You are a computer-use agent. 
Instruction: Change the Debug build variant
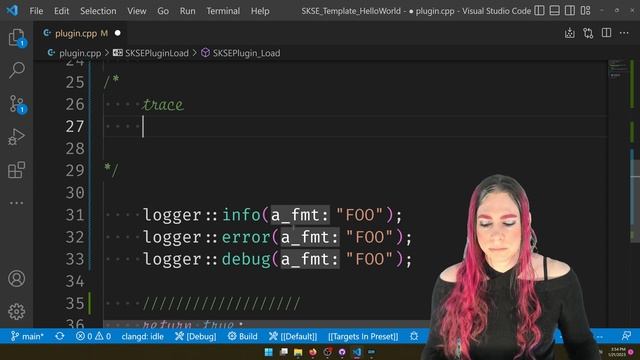click(x=196, y=336)
